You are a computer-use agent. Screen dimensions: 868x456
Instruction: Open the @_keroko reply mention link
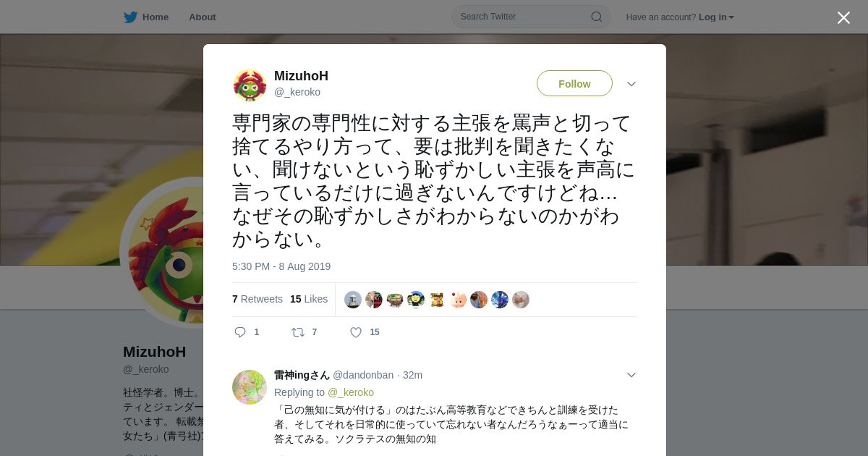click(351, 392)
